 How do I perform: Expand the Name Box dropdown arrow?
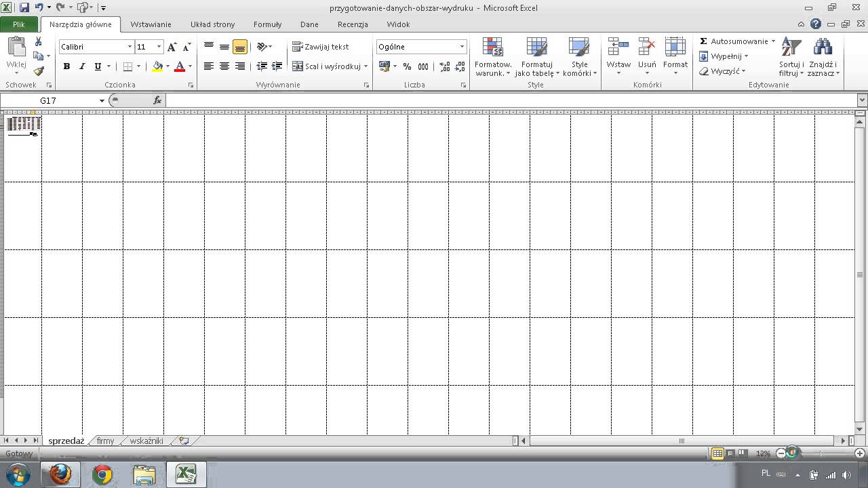pyautogui.click(x=102, y=100)
